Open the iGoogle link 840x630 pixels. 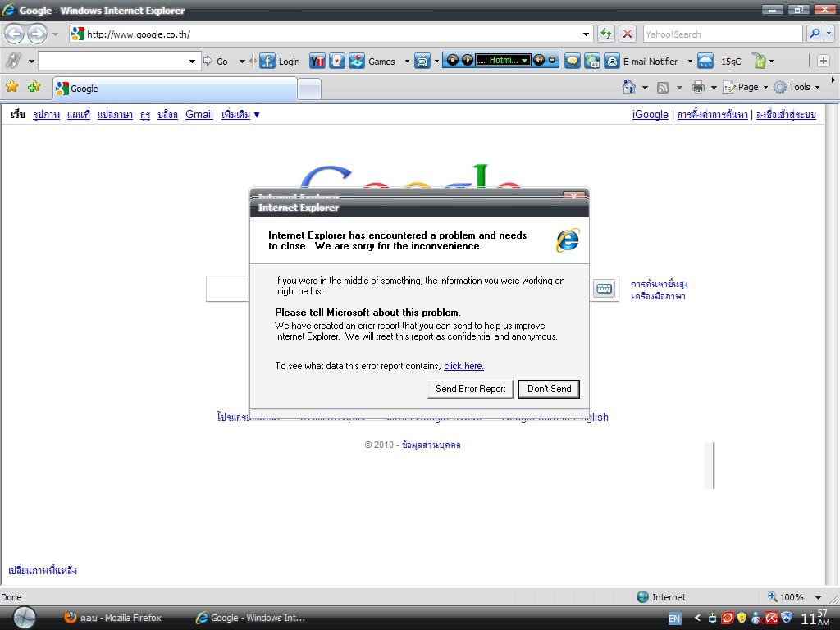[x=651, y=115]
